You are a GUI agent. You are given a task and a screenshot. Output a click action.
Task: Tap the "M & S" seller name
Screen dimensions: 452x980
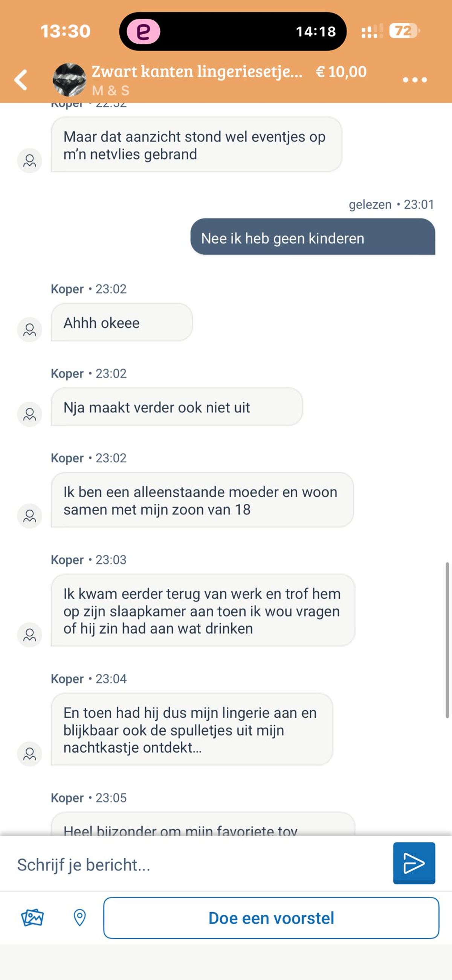pos(111,90)
